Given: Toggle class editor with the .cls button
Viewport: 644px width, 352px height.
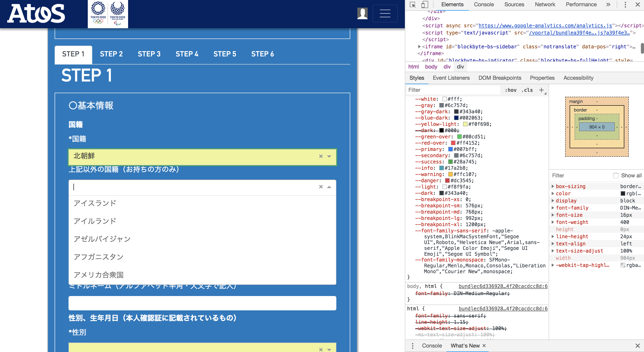Looking at the screenshot, I should (527, 90).
